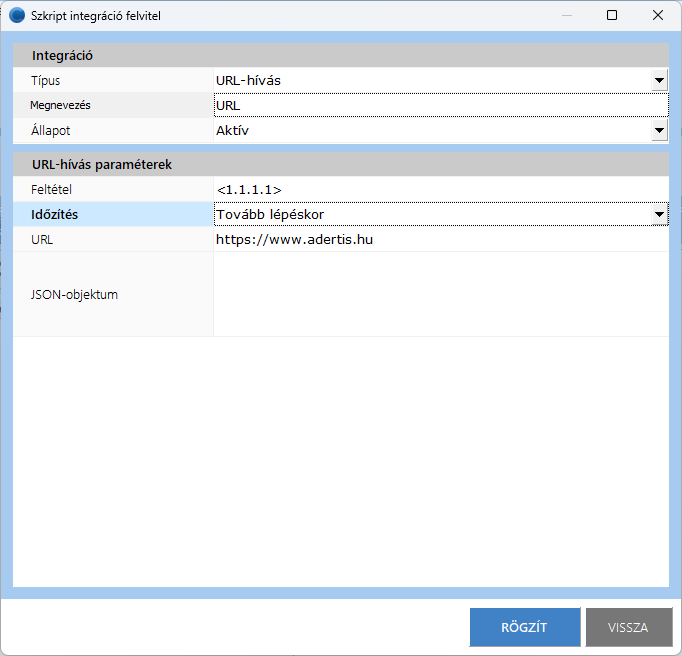The image size is (682, 656).
Task: Click the Feltétel row label
Action: tap(53, 189)
